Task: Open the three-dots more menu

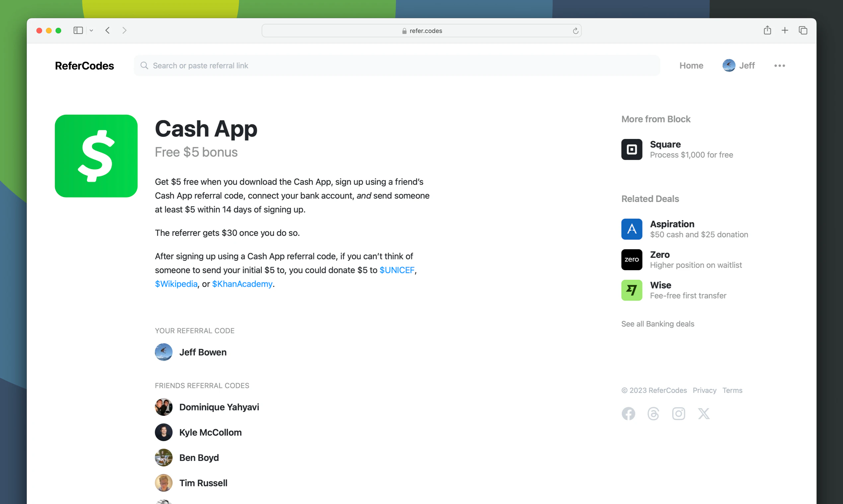Action: (x=779, y=66)
